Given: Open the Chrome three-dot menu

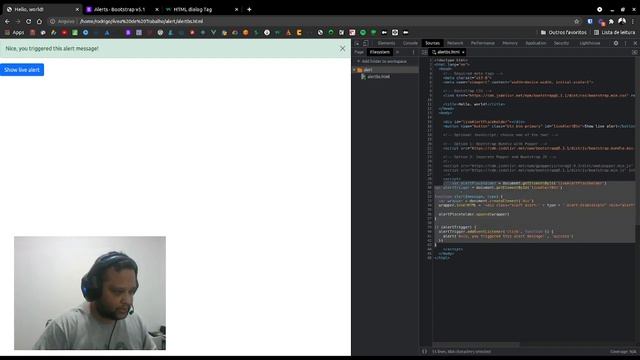Looking at the screenshot, I should coord(633,21).
